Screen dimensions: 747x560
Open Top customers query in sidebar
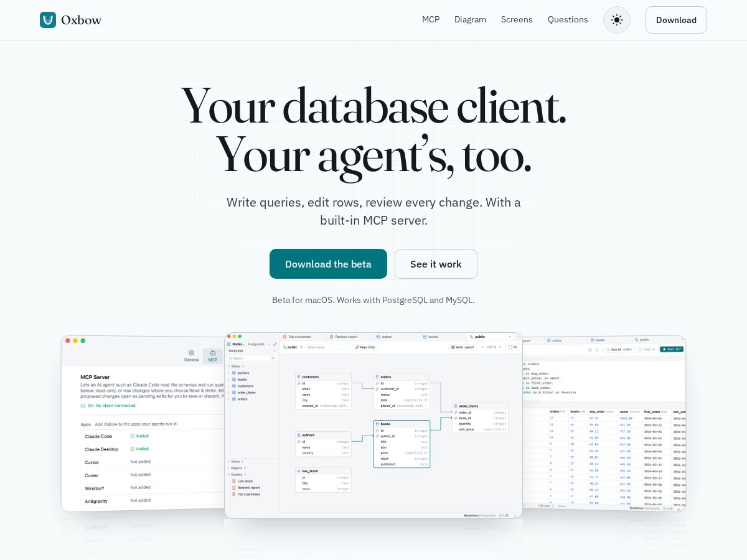[248, 494]
